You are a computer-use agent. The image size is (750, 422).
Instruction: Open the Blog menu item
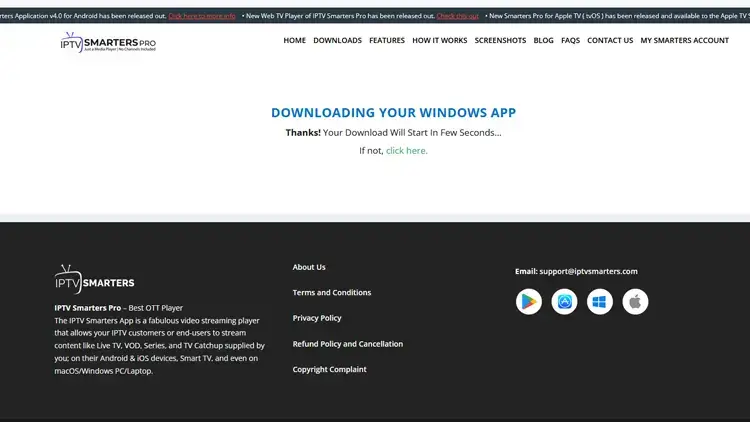[543, 40]
